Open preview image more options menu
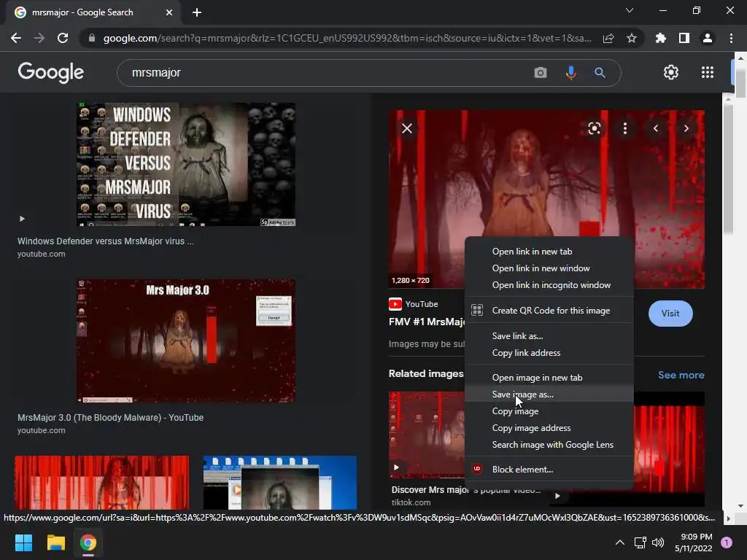The height and width of the screenshot is (560, 747). 625,128
